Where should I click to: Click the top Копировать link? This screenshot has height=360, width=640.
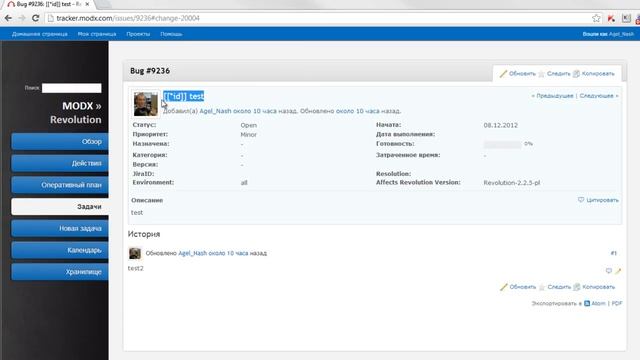[x=598, y=73]
